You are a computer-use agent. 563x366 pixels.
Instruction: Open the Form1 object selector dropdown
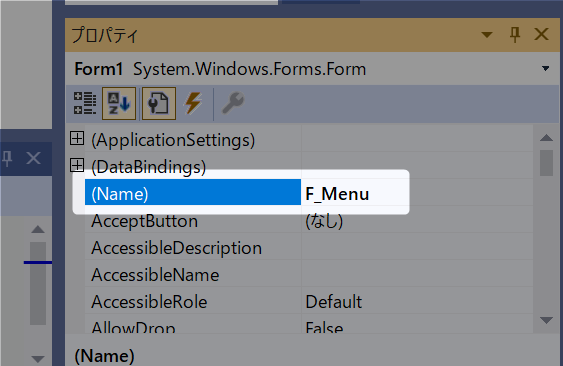point(545,68)
